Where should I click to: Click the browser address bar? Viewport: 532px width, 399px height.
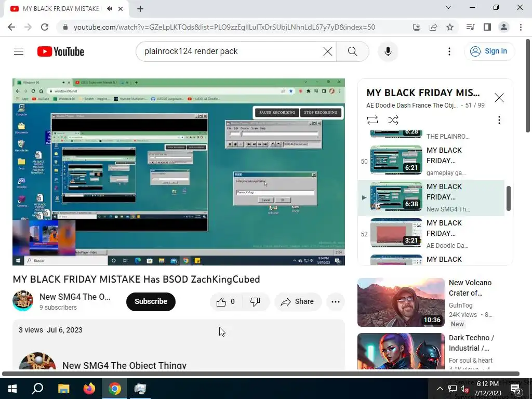pos(224,27)
